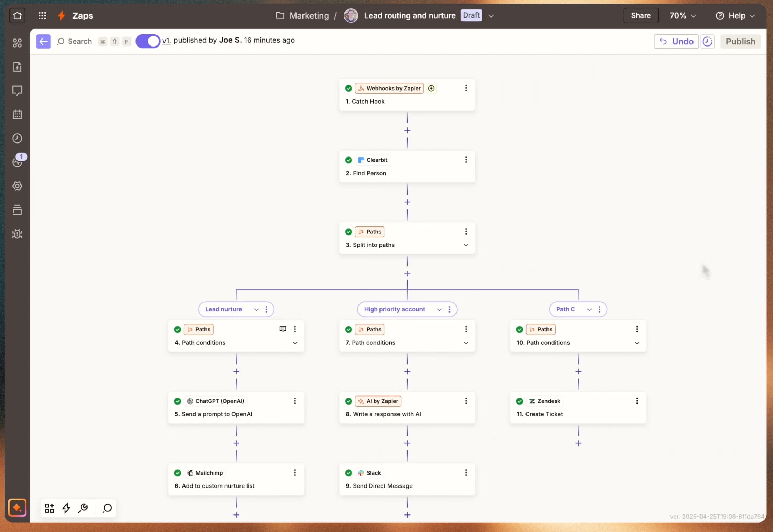Screen dimensions: 773x532
Task: Open the zap file details sidebar icon
Action: coord(17,67)
